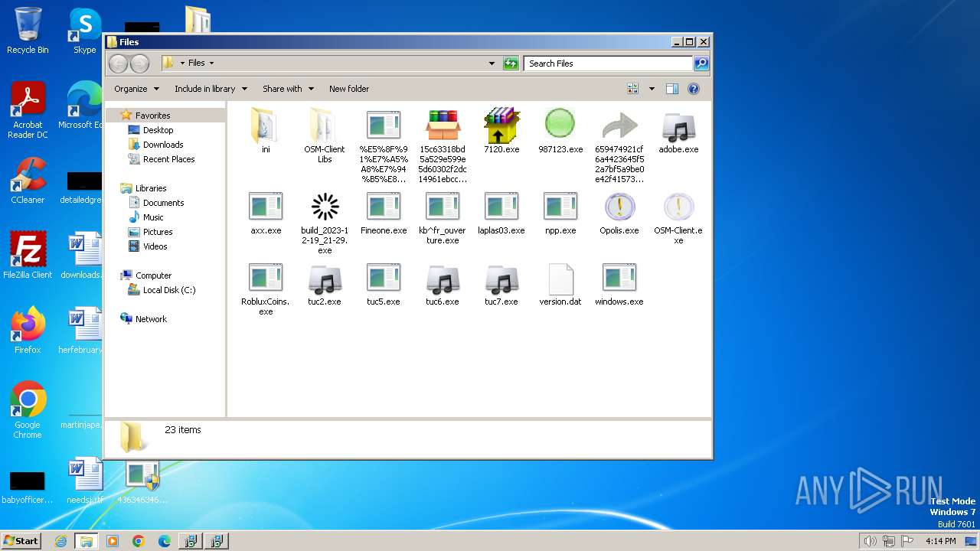Expand the view options dropdown arrow
The image size is (980, 551).
click(x=652, y=89)
